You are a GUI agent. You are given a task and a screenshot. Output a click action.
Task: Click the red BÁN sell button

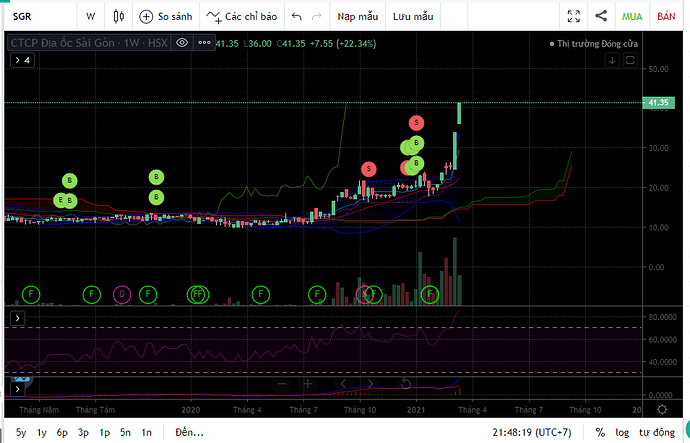click(666, 17)
